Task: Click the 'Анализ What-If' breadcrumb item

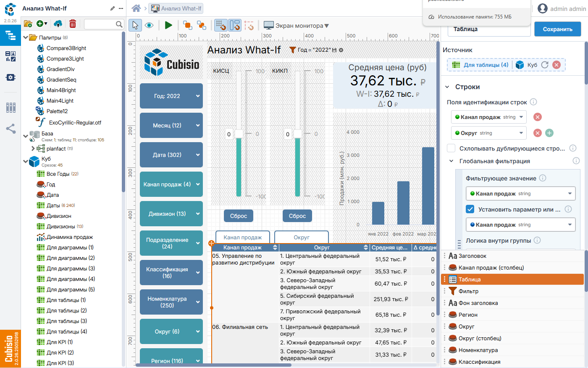Action: click(176, 8)
